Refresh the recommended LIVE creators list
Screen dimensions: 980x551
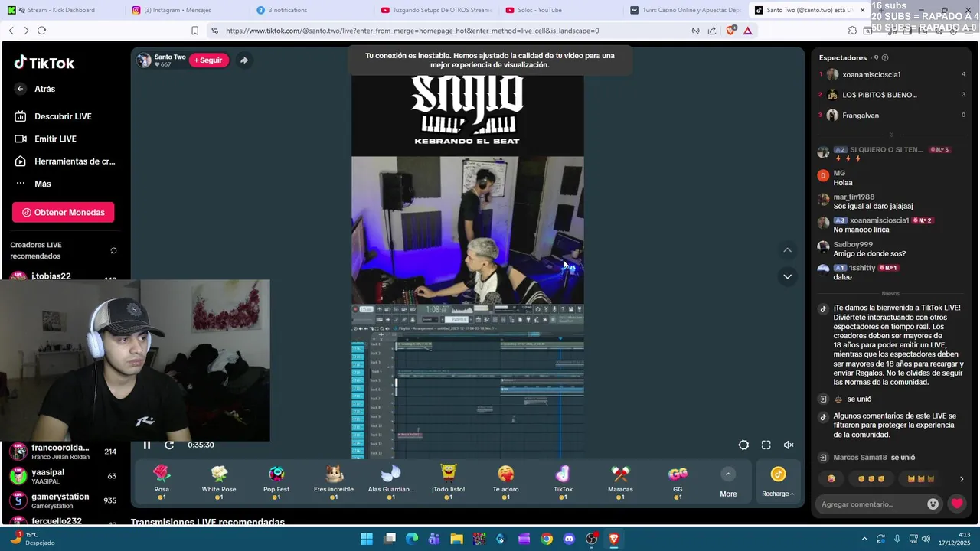click(113, 250)
